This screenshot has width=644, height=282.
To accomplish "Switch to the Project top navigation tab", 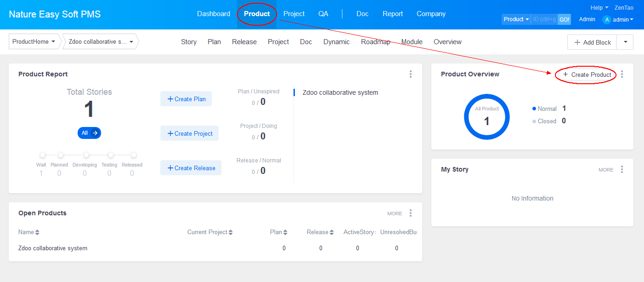I will pos(294,14).
